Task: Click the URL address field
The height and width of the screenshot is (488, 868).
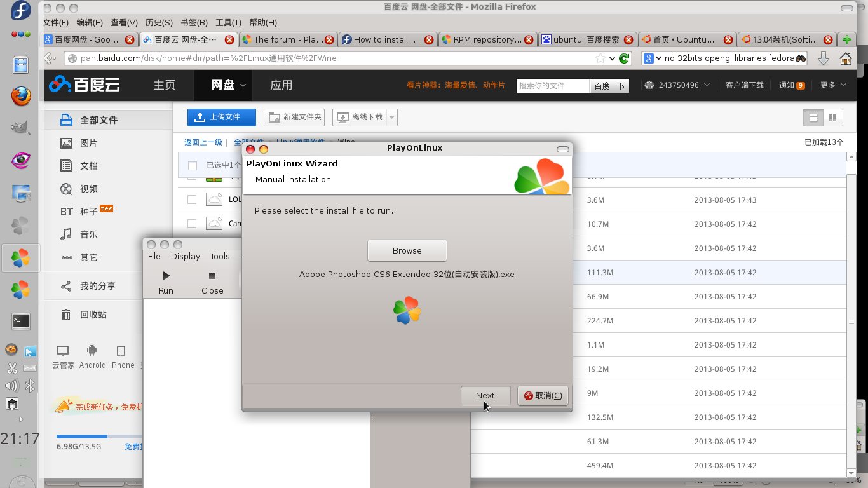Action: [x=337, y=58]
